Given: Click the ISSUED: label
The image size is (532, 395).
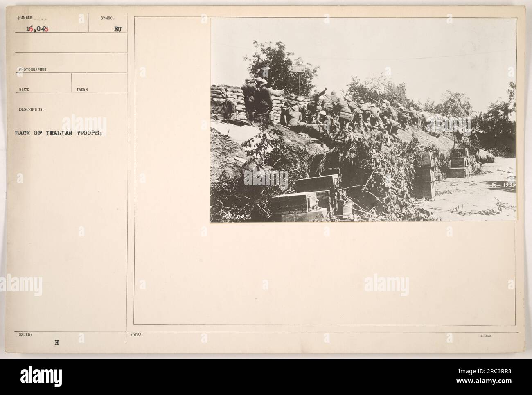Looking at the screenshot, I should 25,335.
